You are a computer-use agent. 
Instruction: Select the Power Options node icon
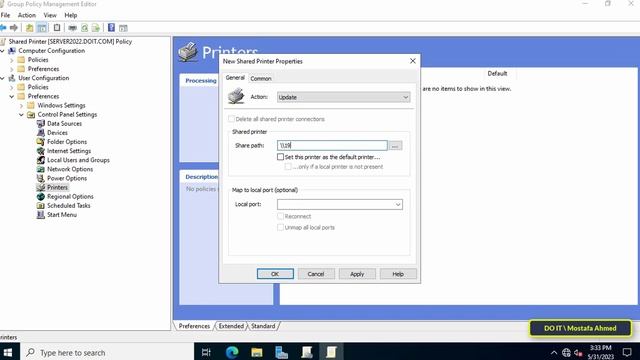tap(40, 178)
